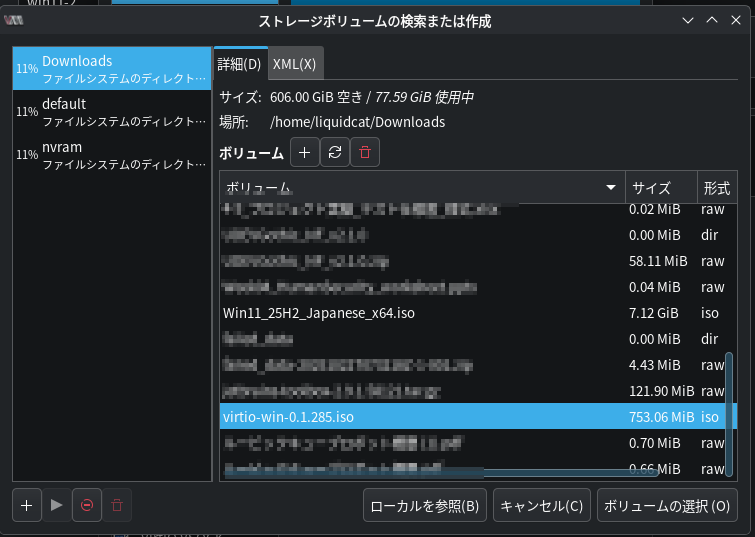Delete the selected volume via trash icon

click(365, 152)
